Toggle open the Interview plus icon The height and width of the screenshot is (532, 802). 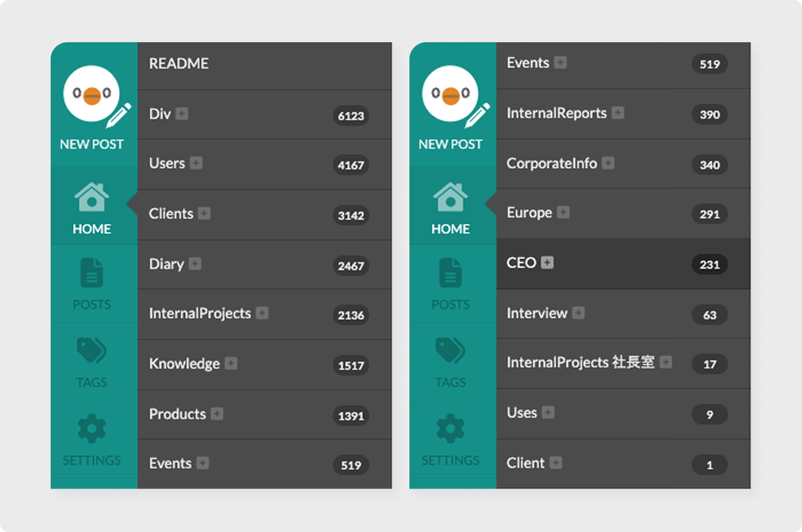coord(579,313)
